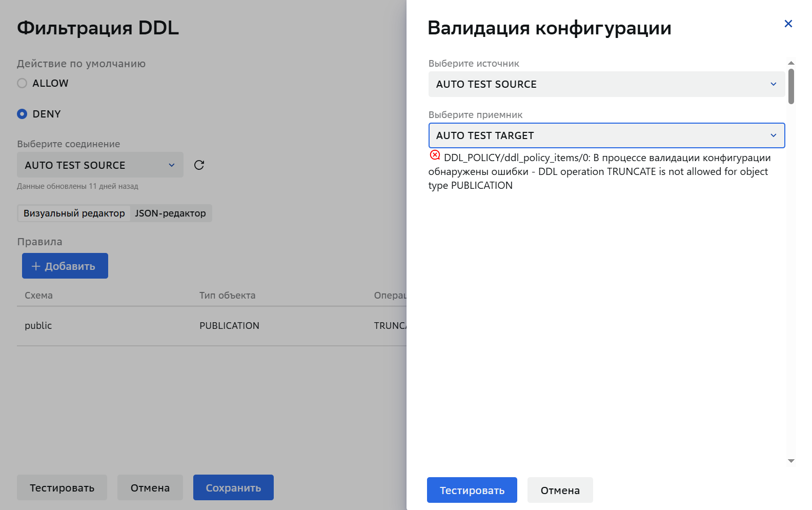Click the scrollbar up arrow in validation panel
This screenshot has height=510, width=812.
coord(791,63)
